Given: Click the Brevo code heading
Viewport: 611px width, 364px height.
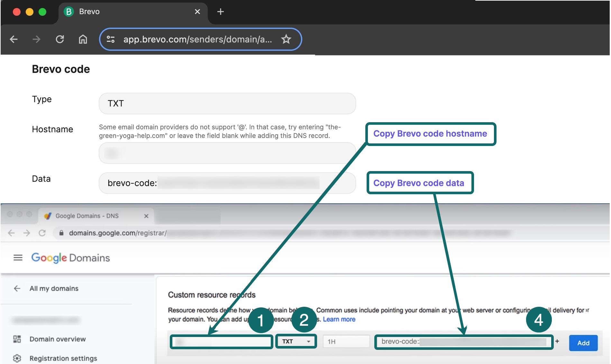Looking at the screenshot, I should (x=61, y=69).
